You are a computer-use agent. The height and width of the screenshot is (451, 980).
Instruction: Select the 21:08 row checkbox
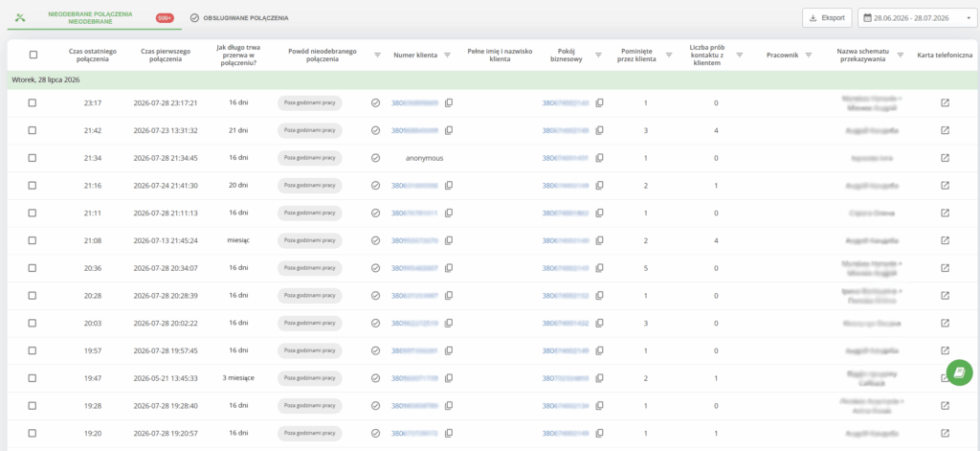coord(33,240)
